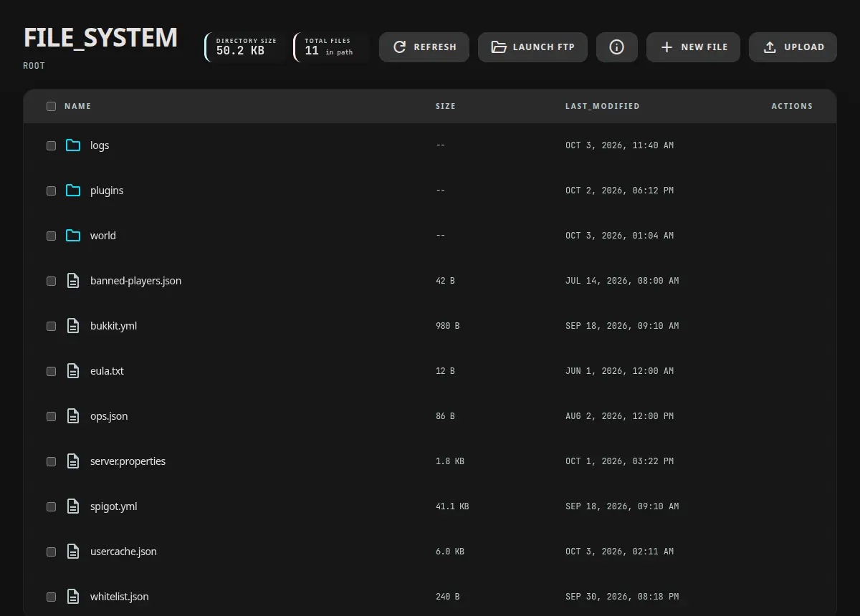Open the ops.json file
Viewport: 860px width, 616px height.
(x=109, y=416)
